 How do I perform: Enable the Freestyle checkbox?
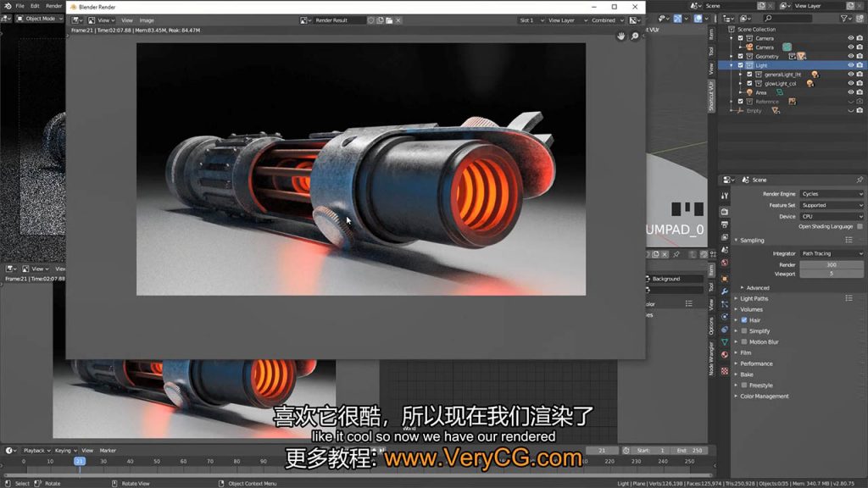(x=744, y=385)
